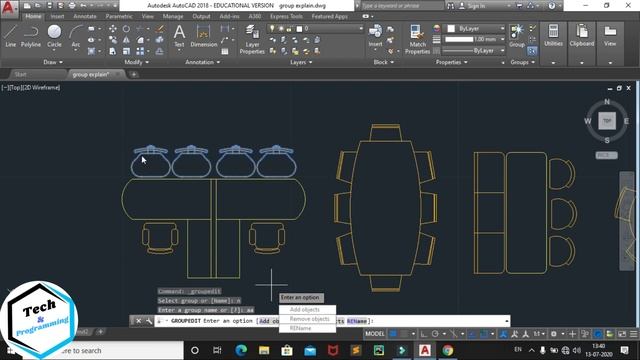The height and width of the screenshot is (360, 640).
Task: Choose the Move tool in Modify panel
Action: pos(113,29)
